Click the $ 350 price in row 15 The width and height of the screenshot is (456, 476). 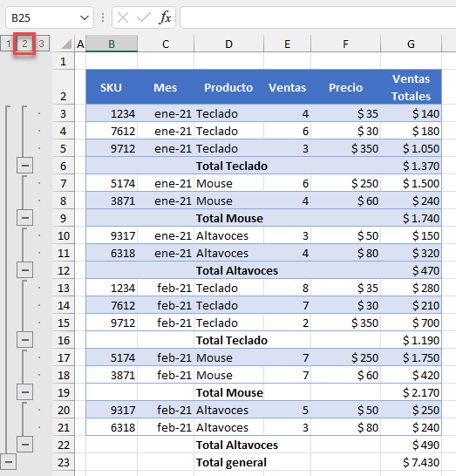click(x=345, y=323)
